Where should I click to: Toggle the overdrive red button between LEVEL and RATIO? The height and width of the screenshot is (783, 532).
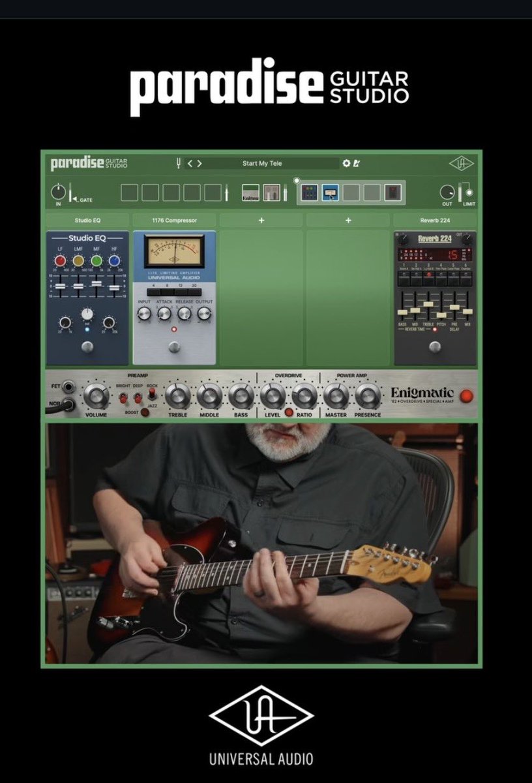coord(289,412)
